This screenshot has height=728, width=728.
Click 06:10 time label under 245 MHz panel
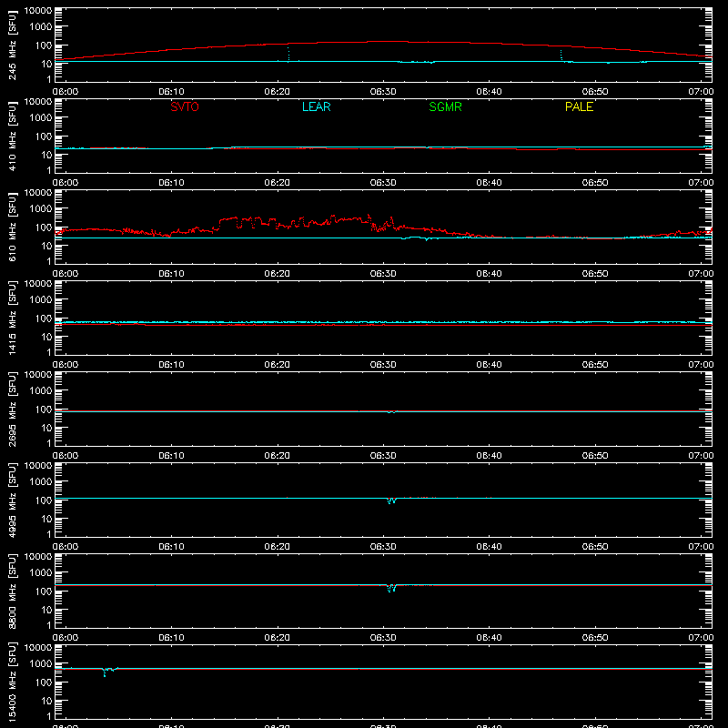[171, 92]
